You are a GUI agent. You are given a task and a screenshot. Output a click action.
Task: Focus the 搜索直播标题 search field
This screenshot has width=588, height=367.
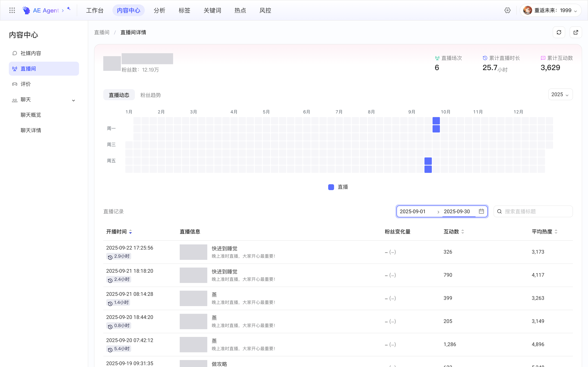pyautogui.click(x=533, y=211)
